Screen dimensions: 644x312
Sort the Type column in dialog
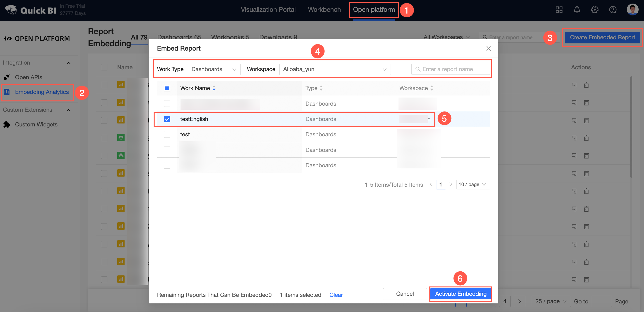tap(321, 88)
